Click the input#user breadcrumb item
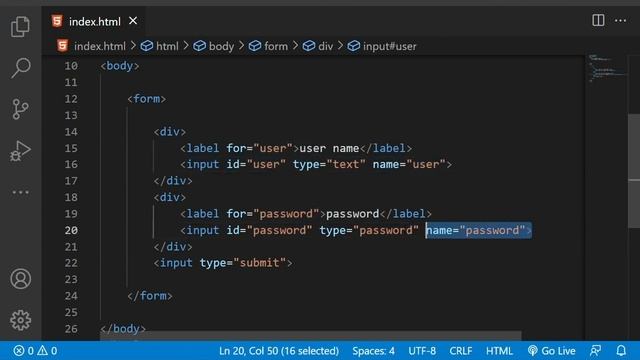The width and height of the screenshot is (640, 360). [x=382, y=46]
